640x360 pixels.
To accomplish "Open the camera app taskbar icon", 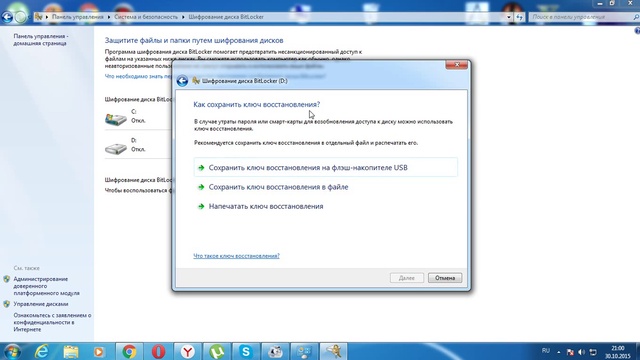I will (x=275, y=351).
